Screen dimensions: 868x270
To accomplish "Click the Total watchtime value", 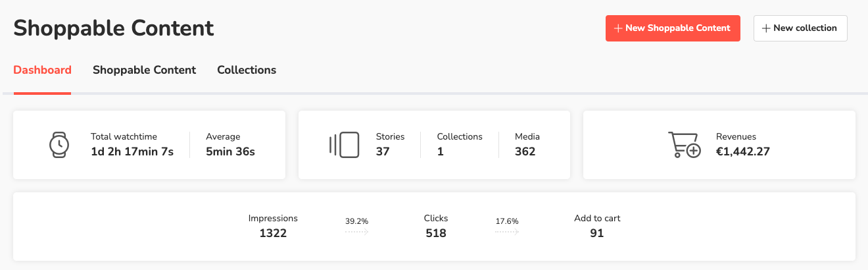I will 132,151.
